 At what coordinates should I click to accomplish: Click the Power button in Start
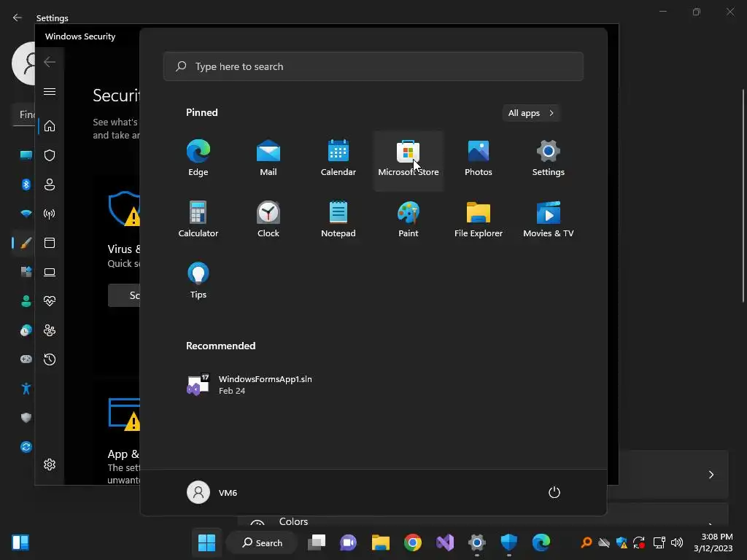coord(554,492)
